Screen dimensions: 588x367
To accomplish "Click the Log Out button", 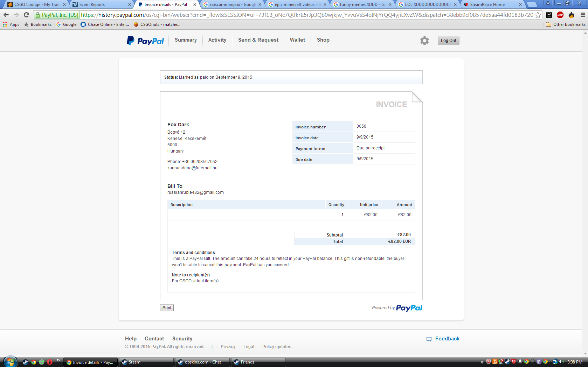I will (448, 41).
